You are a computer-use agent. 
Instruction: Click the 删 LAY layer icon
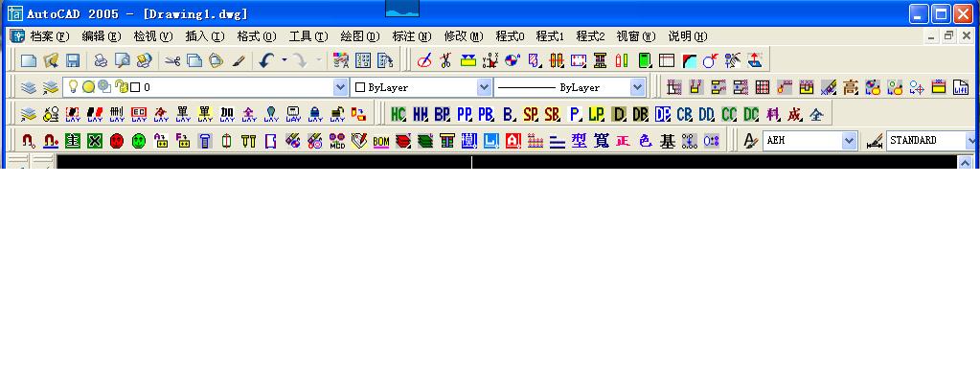(117, 114)
